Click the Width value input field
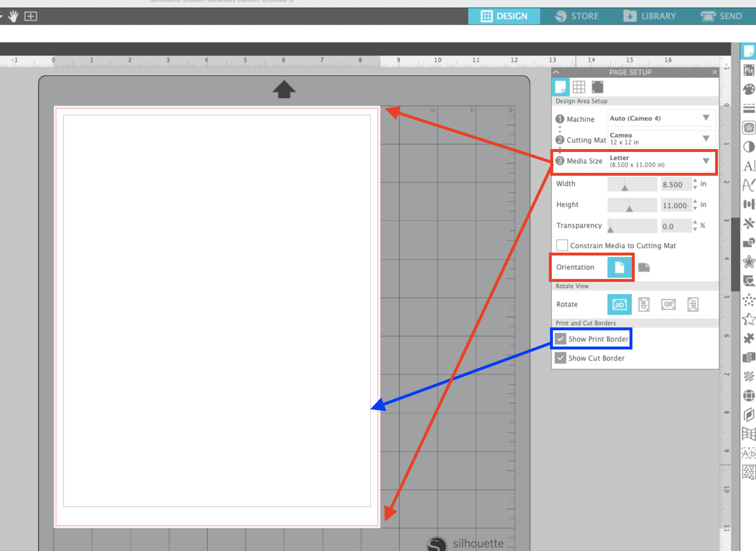 676,184
